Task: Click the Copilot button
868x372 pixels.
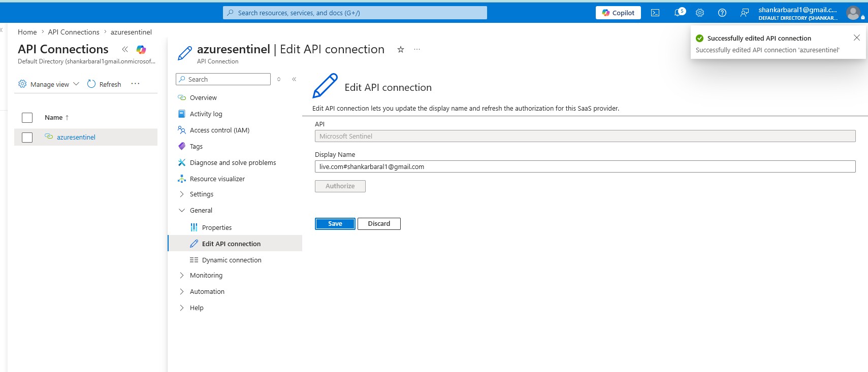Action: 618,13
